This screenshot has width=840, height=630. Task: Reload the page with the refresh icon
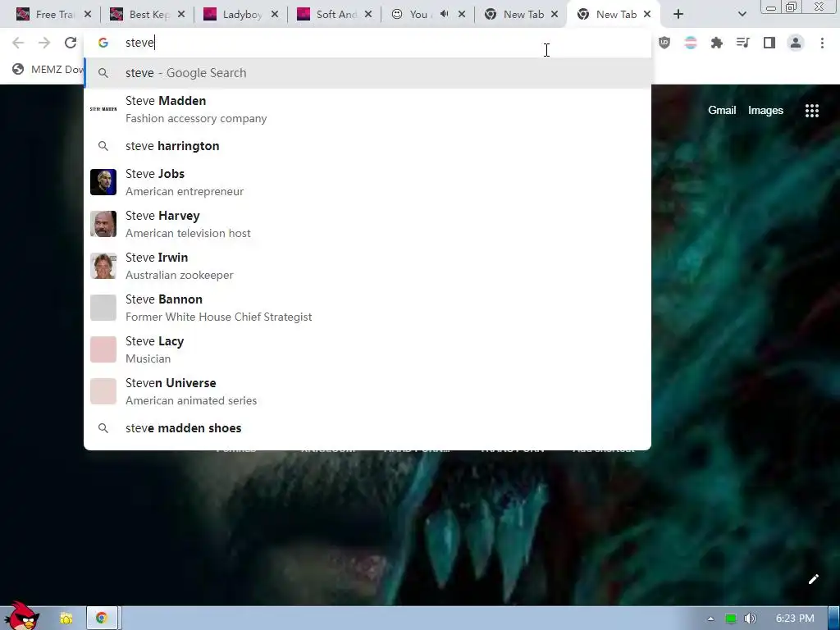click(71, 43)
